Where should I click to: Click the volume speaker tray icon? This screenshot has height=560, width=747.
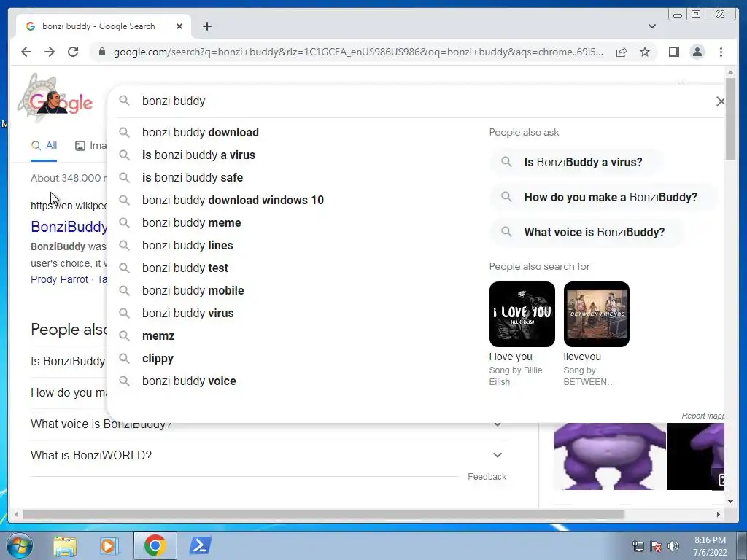point(673,545)
